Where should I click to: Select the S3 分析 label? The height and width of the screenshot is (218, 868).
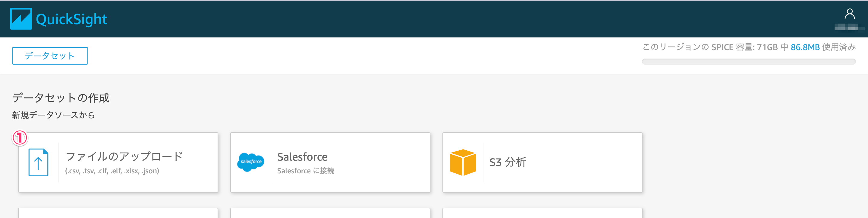(508, 162)
